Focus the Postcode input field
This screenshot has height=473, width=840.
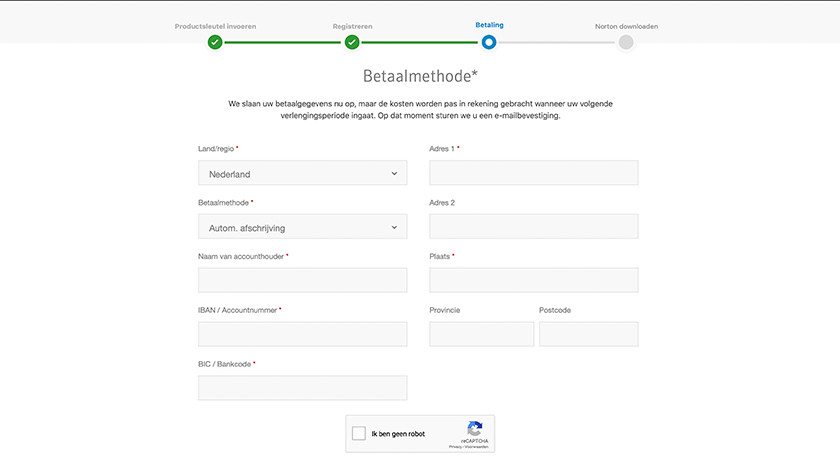tap(588, 334)
